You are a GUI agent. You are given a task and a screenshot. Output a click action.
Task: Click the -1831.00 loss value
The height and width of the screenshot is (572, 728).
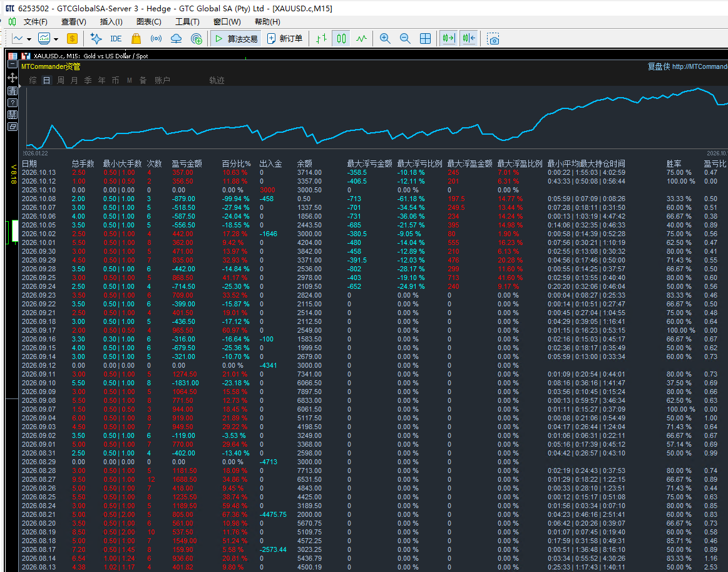(185, 383)
